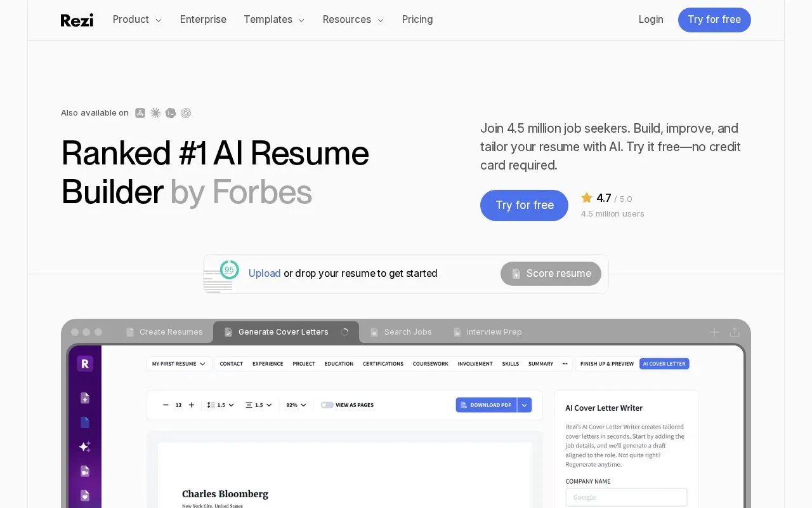Expand the Templates dropdown
812x508 pixels.
274,20
